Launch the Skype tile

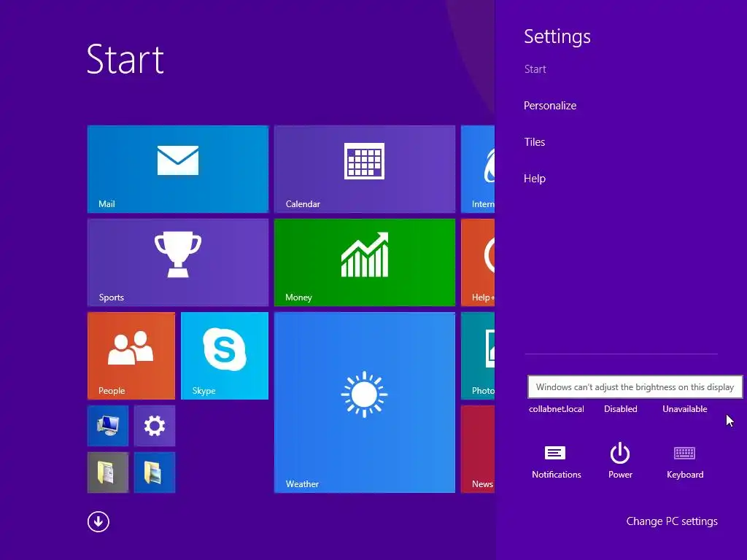click(x=225, y=356)
